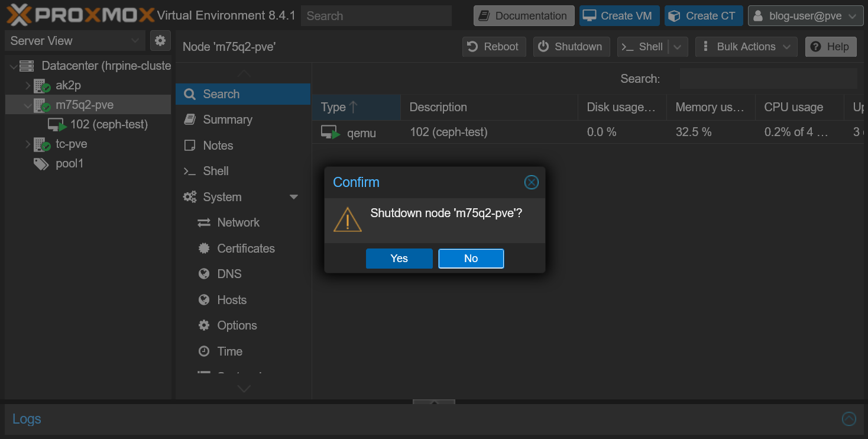Confirm node shutdown with Yes
This screenshot has width=868, height=439.
pyautogui.click(x=399, y=259)
